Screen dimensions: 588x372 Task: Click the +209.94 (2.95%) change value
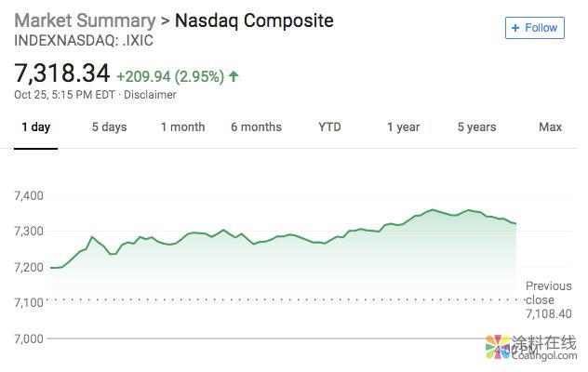[x=169, y=75]
